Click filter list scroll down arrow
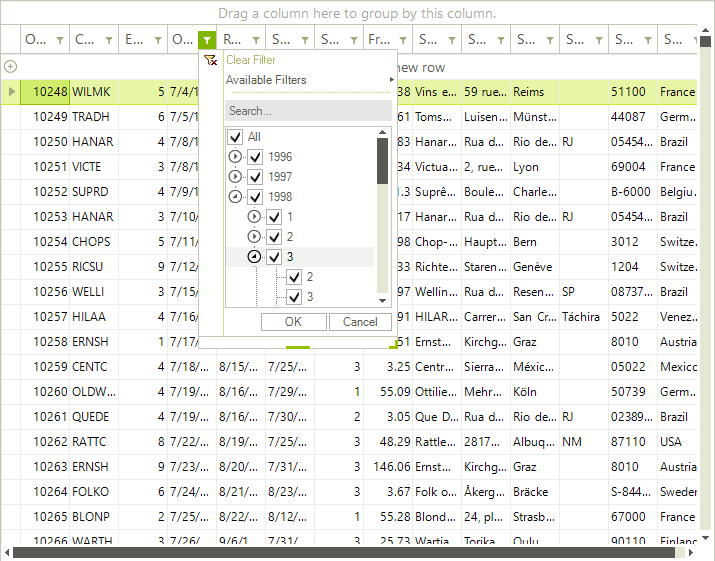 coord(383,301)
